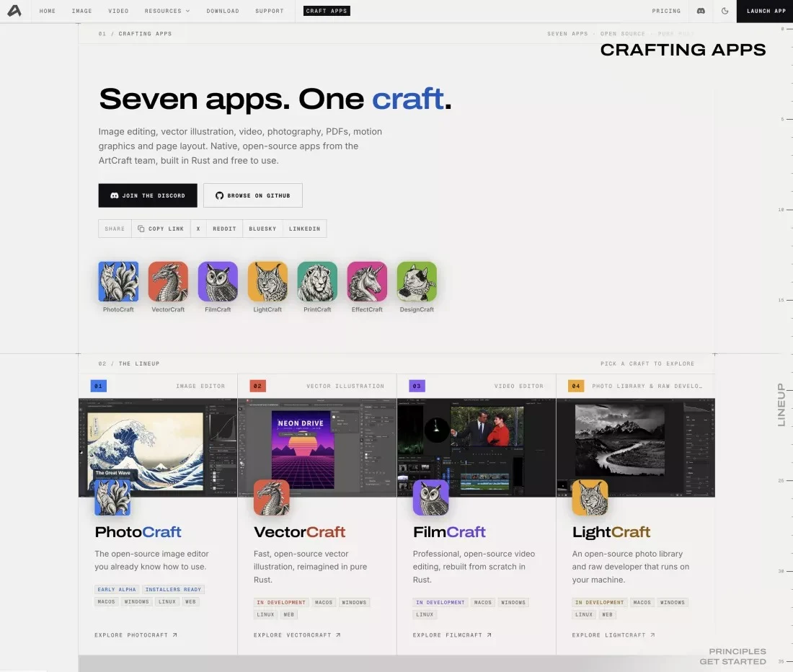Select the PhotoCraft fox icon in hero row
Screen dimensions: 793x672
(x=118, y=282)
